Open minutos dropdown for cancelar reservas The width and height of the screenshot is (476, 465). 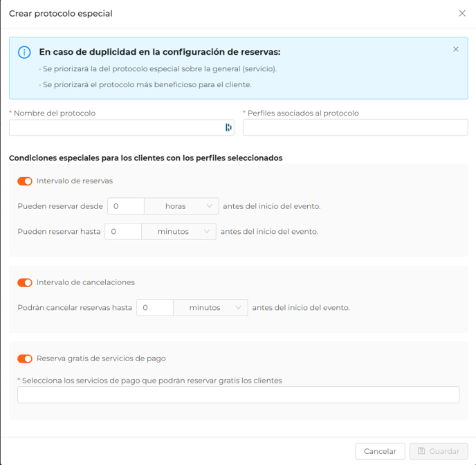pyautogui.click(x=210, y=307)
